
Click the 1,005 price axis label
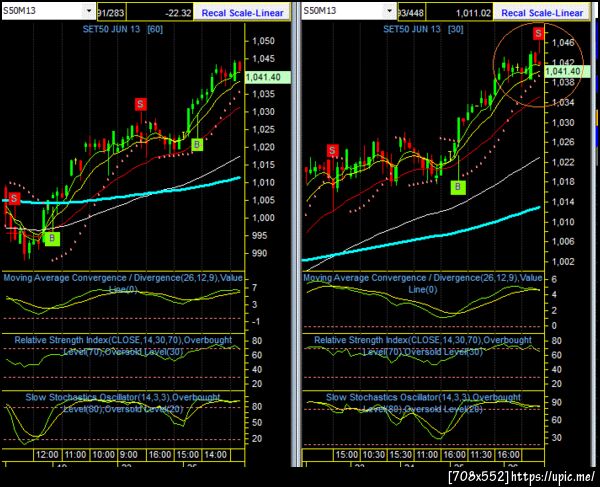click(263, 200)
